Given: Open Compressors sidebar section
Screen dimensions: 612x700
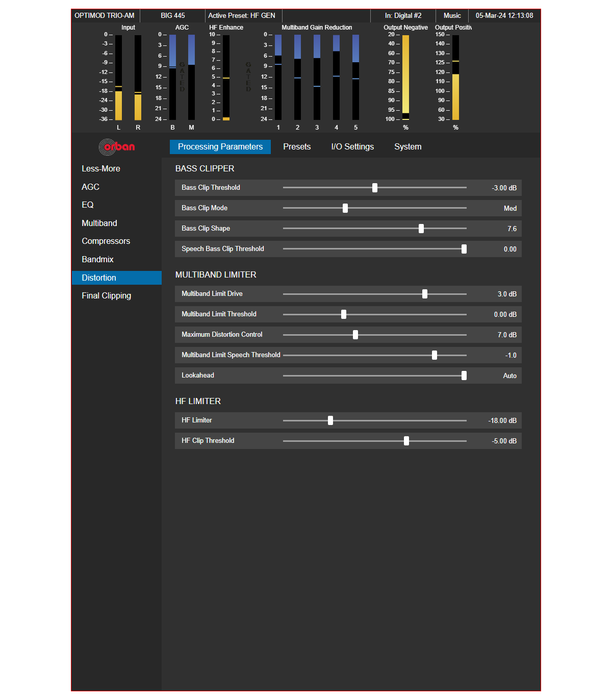Looking at the screenshot, I should coord(106,241).
